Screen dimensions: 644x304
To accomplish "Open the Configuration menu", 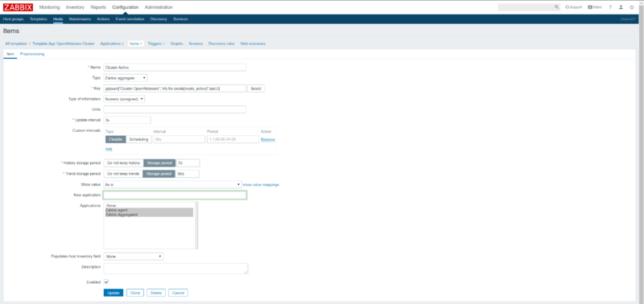I will click(126, 7).
